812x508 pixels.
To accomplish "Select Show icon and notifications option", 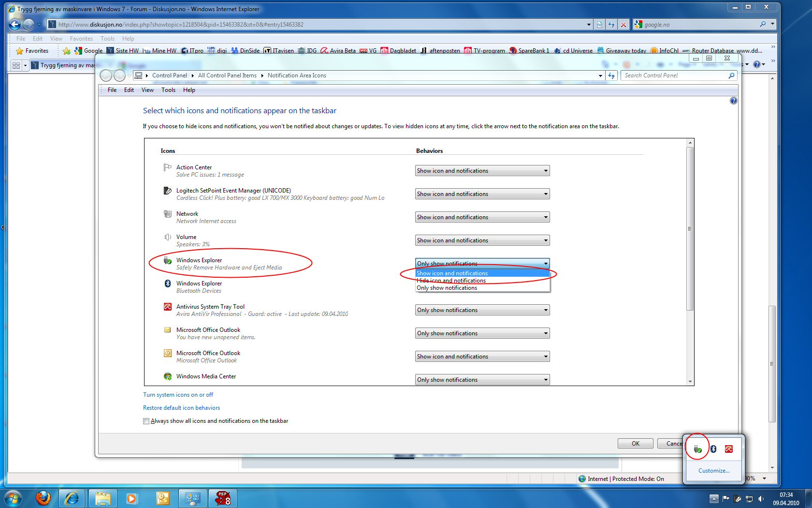I will click(x=482, y=273).
